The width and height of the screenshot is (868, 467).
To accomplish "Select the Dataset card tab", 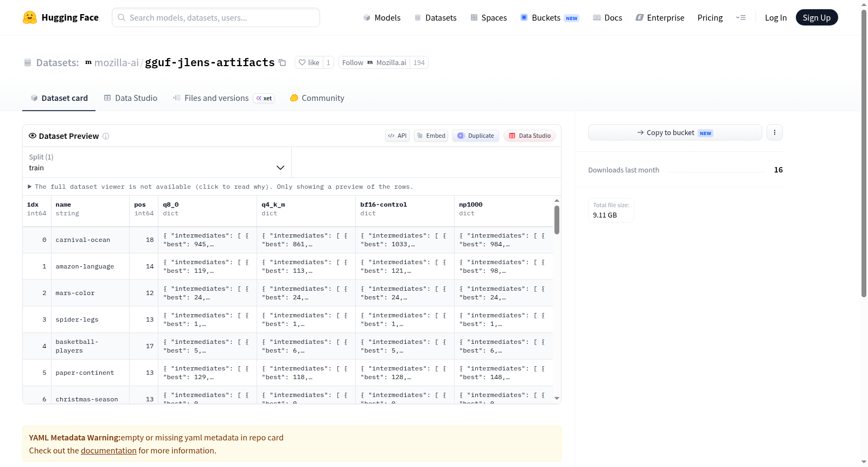I will (x=59, y=98).
